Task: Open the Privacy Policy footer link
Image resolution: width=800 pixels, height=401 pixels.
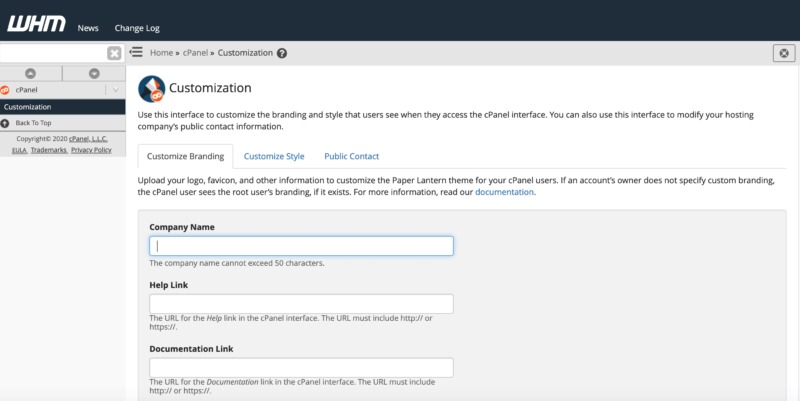Action: [91, 149]
